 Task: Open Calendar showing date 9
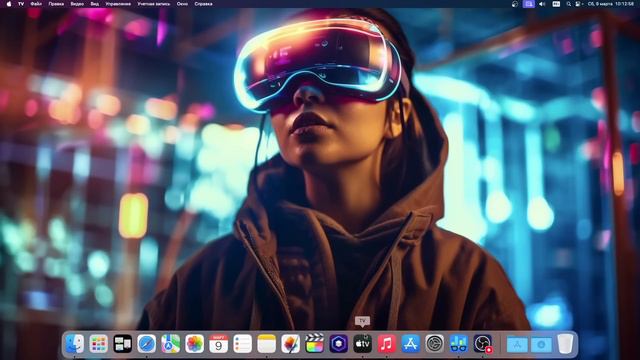pos(218,344)
